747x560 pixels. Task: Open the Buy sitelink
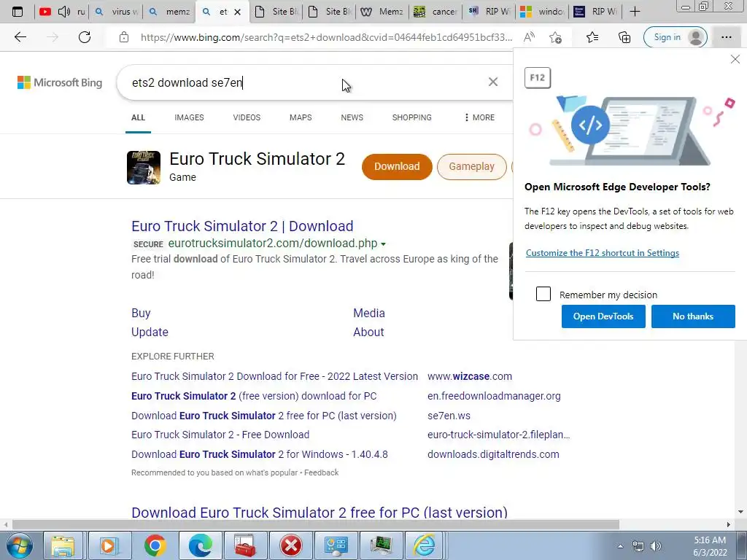pos(141,313)
